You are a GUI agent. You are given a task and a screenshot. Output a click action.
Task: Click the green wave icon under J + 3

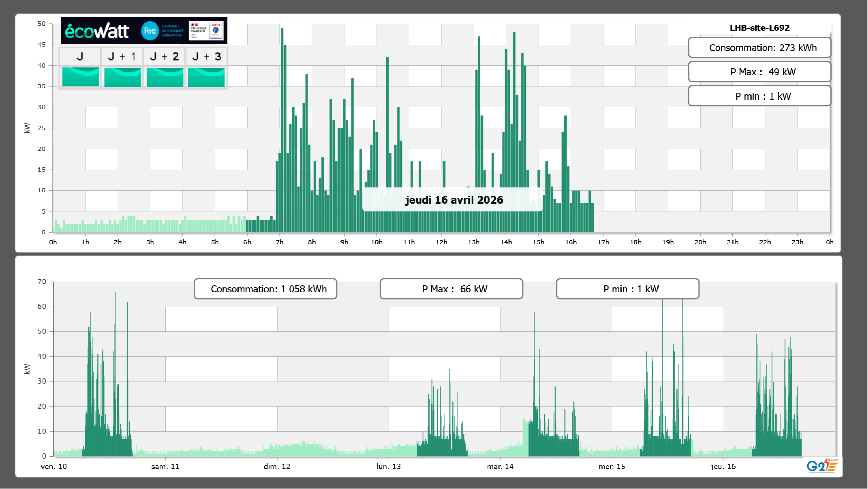[x=206, y=77]
